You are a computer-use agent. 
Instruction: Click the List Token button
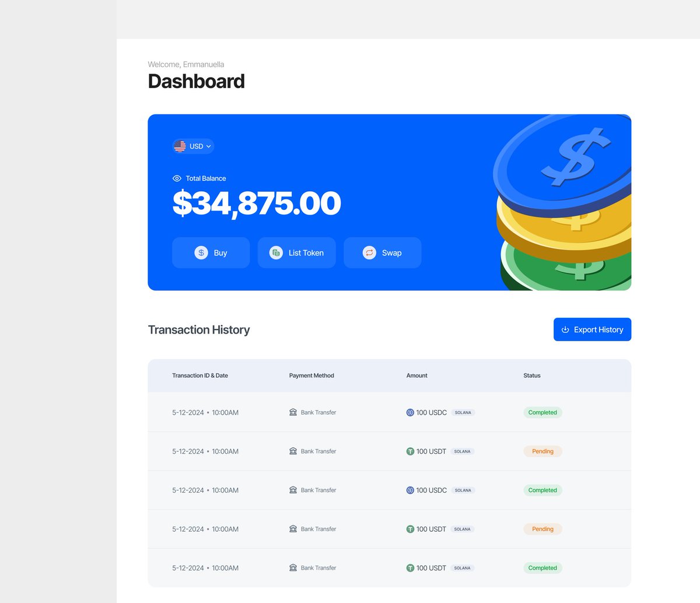[x=296, y=253]
